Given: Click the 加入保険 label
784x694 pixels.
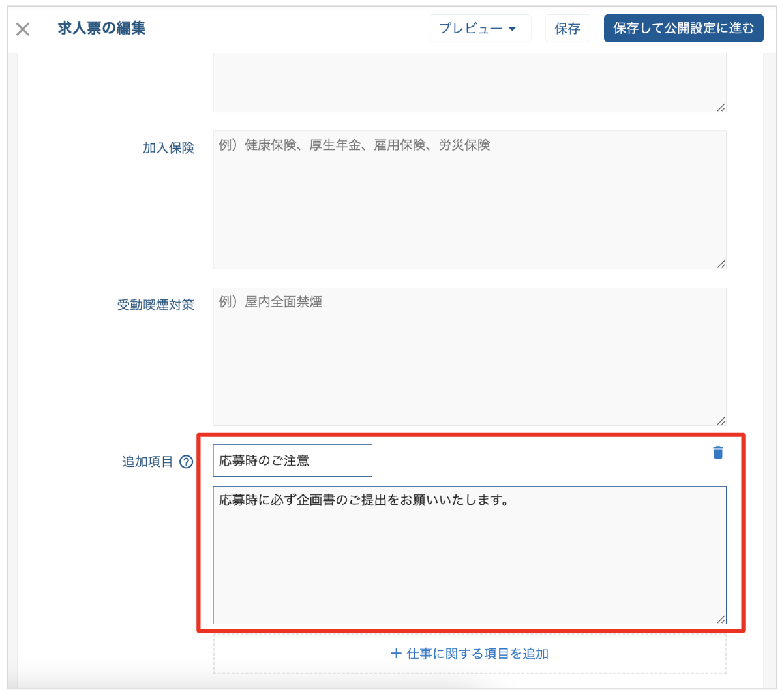Looking at the screenshot, I should pos(169,148).
